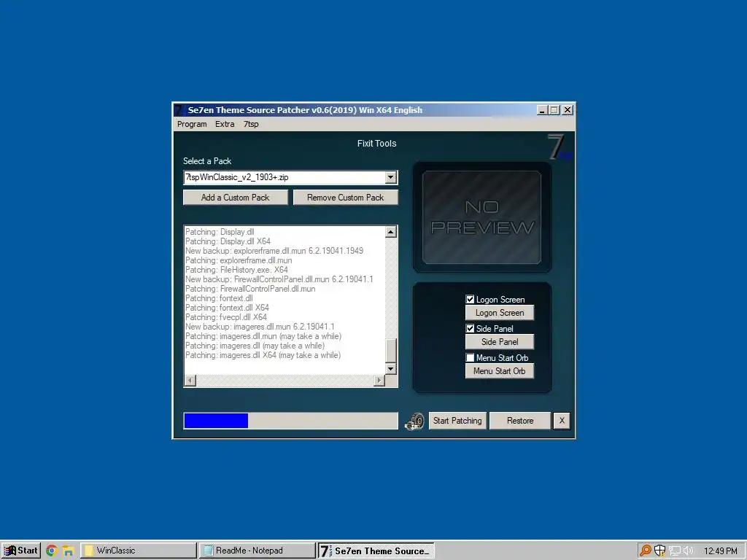
Task: Click the 7tsp logo in title bar
Action: pyautogui.click(x=179, y=110)
